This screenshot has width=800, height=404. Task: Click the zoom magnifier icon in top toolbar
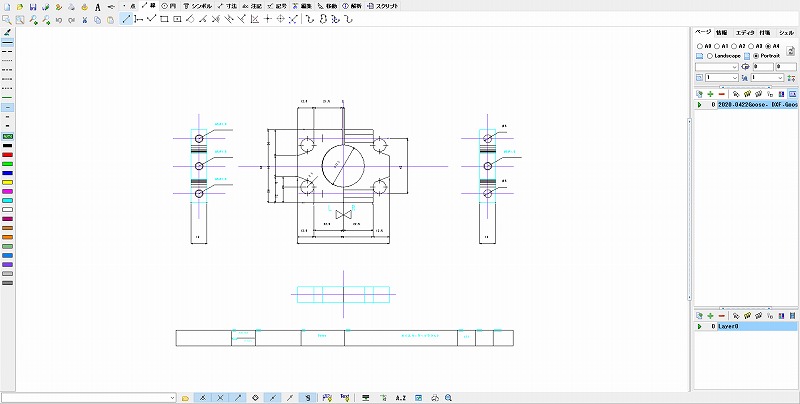click(x=7, y=19)
